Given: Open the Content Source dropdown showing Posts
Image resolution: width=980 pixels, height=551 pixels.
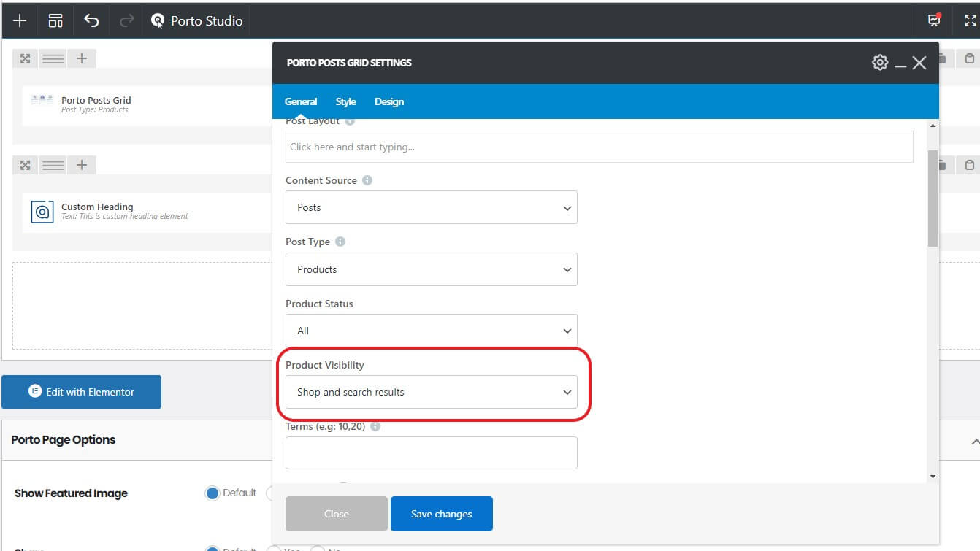Looking at the screenshot, I should [432, 207].
